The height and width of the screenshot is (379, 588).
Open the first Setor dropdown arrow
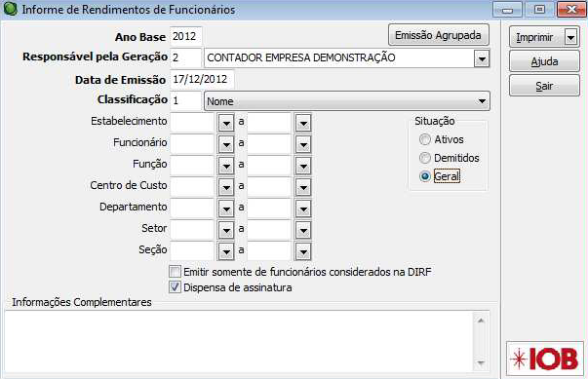pyautogui.click(x=226, y=230)
